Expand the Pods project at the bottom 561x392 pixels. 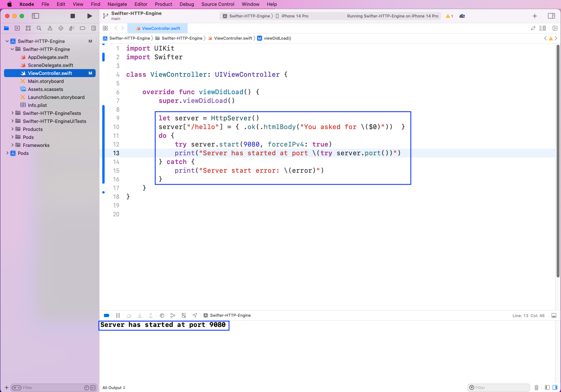pyautogui.click(x=7, y=153)
